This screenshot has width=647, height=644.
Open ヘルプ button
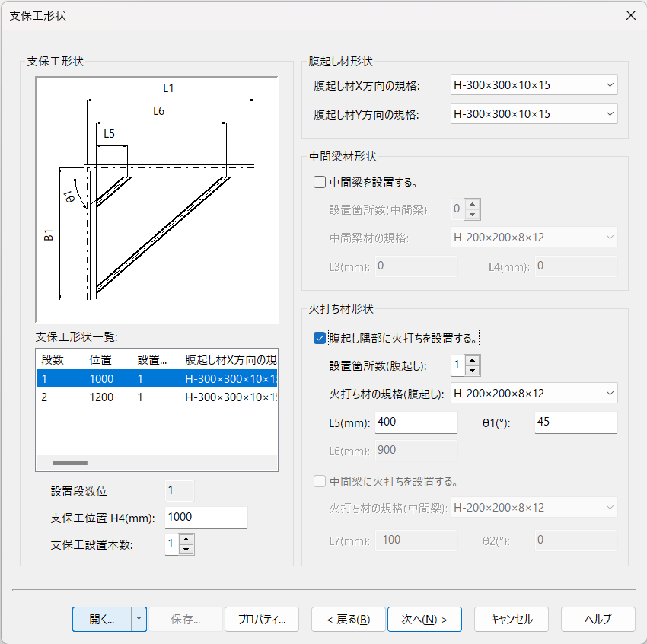(598, 619)
